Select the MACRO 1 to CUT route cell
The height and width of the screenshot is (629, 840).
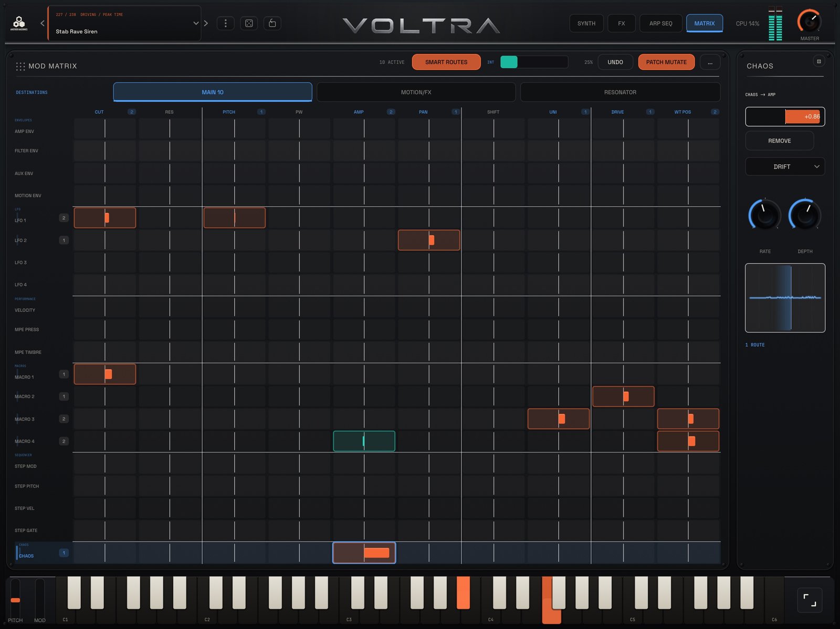coord(105,374)
